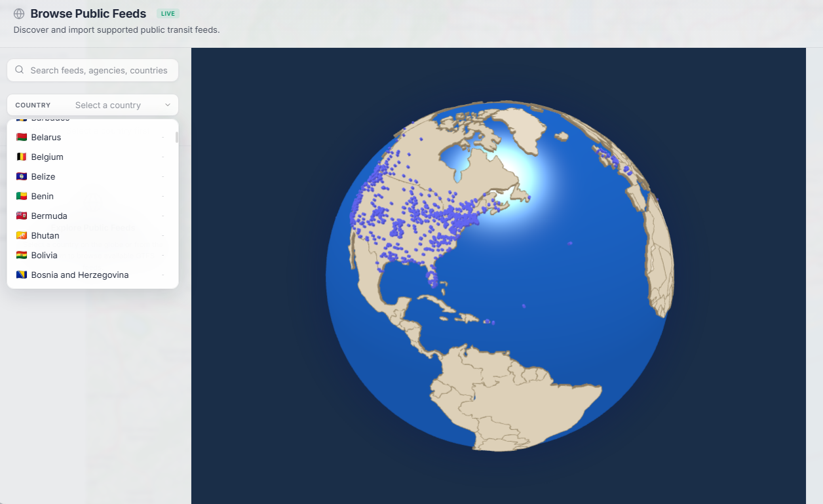Viewport: 823px width, 504px height.
Task: Click the Browse Public Feeds heading
Action: (x=88, y=14)
